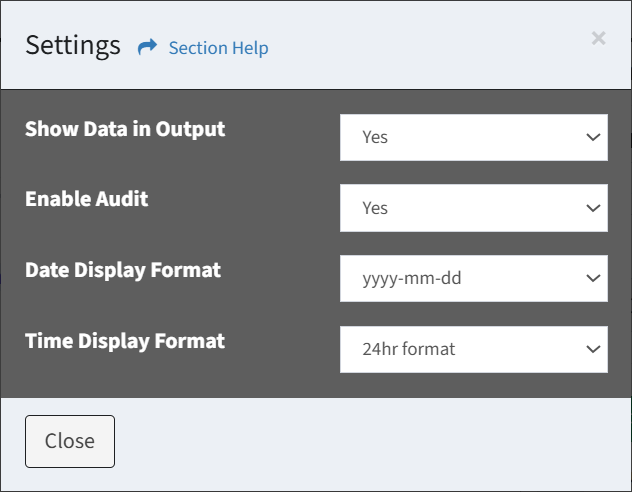Click the Enable Audit label
The width and height of the screenshot is (632, 492).
pos(87,199)
